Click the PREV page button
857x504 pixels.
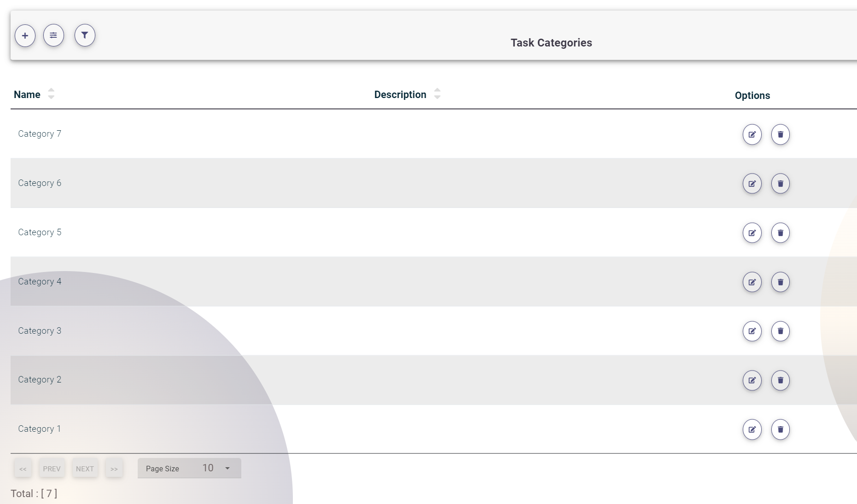pyautogui.click(x=52, y=469)
